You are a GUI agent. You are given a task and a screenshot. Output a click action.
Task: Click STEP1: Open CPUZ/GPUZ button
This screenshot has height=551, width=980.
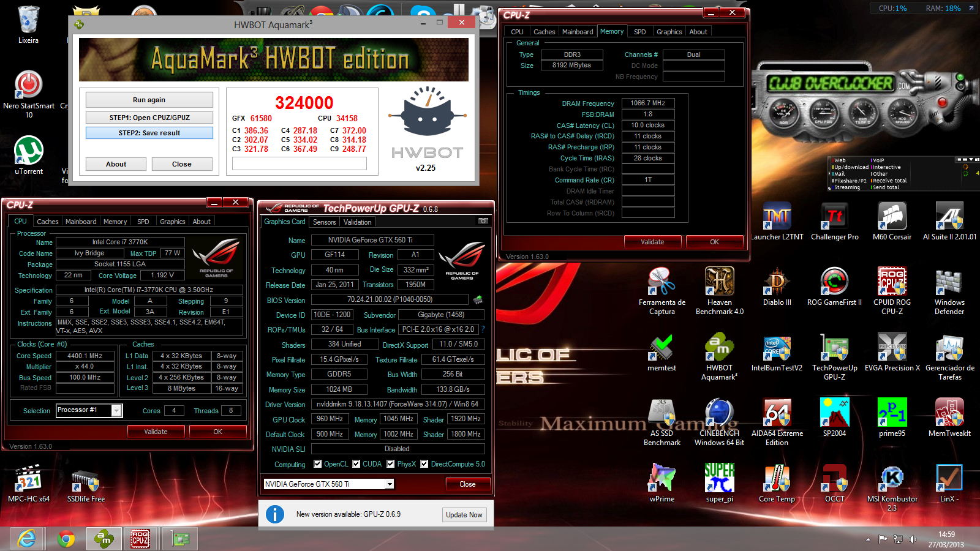(149, 118)
